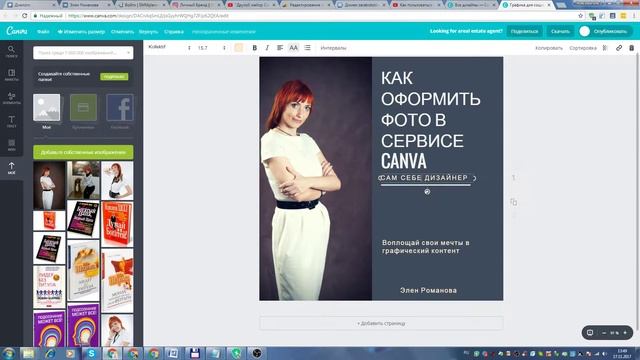Open the Сортировка arrange dropdown
The height and width of the screenshot is (360, 640).
[583, 48]
